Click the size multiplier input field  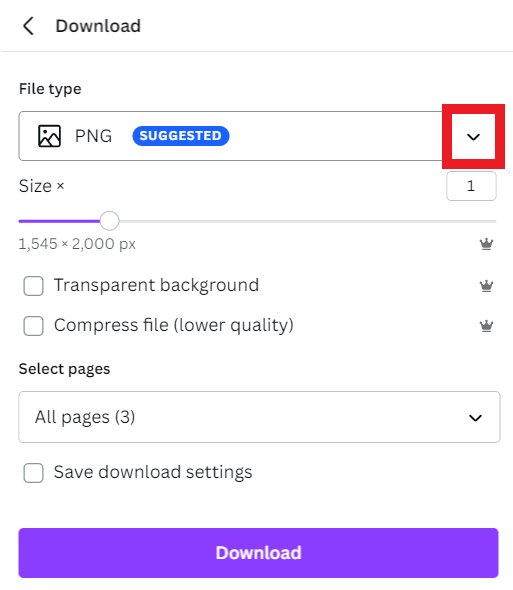tap(471, 186)
